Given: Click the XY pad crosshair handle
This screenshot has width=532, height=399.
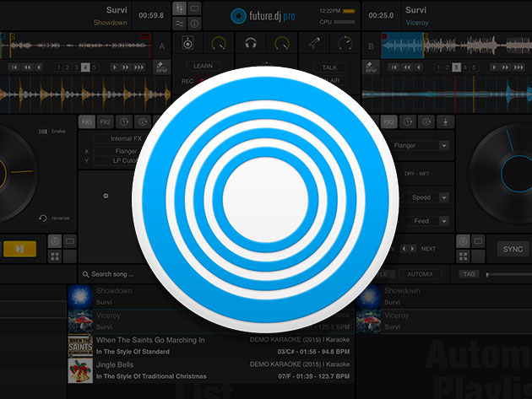Looking at the screenshot, I should [x=106, y=196].
